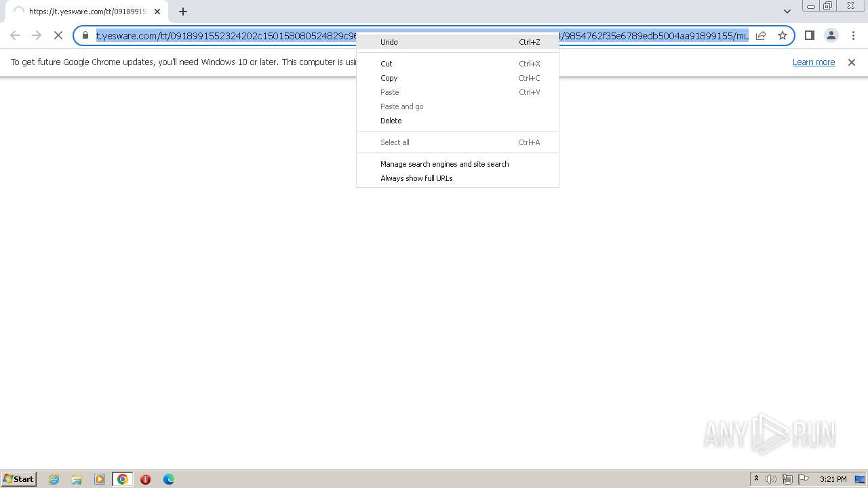This screenshot has width=868, height=488.
Task: Bookmark this tab with the star icon
Action: pos(783,35)
